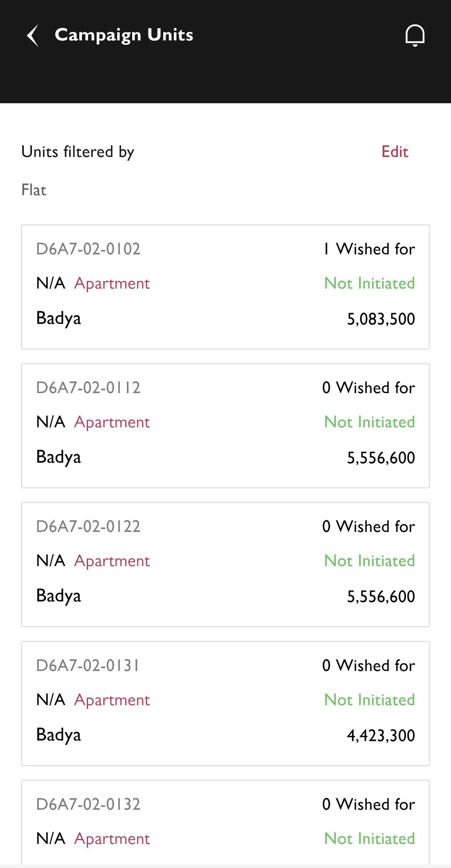The width and height of the screenshot is (451, 868).
Task: Open unit D6A7-02-0132 card
Action: coord(225,822)
